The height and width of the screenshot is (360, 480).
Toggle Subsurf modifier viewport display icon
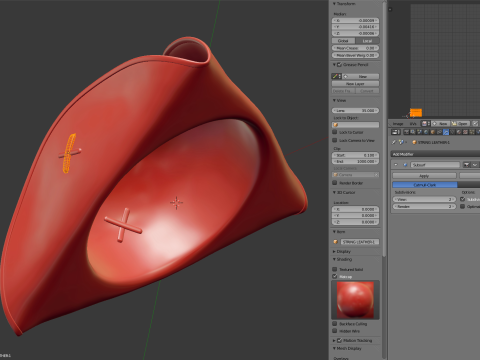click(475, 165)
